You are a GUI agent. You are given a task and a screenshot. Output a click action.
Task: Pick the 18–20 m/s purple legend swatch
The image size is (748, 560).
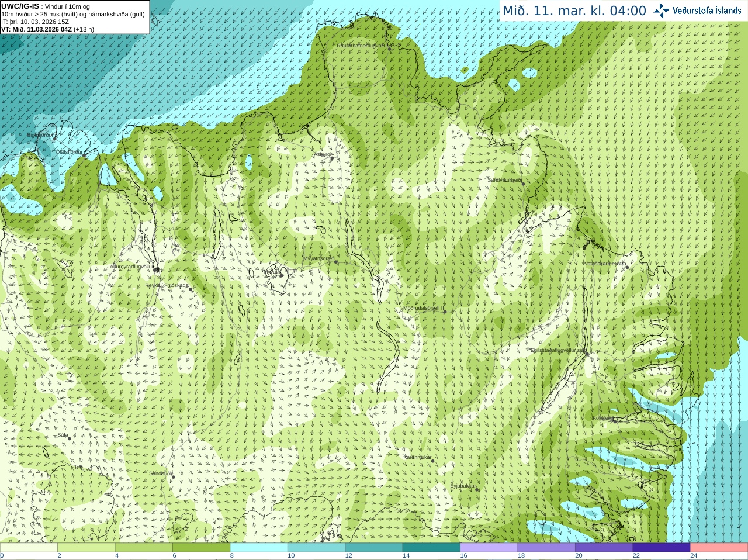[546, 548]
